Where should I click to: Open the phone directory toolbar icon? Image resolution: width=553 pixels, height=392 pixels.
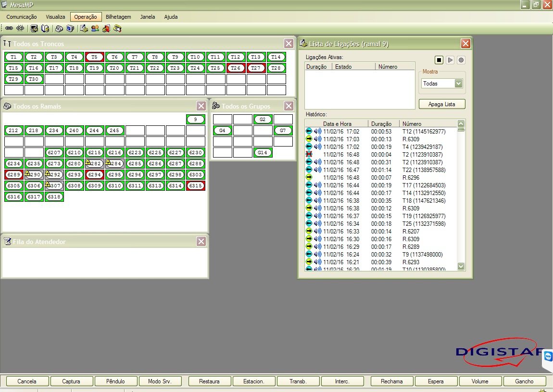tap(44, 28)
